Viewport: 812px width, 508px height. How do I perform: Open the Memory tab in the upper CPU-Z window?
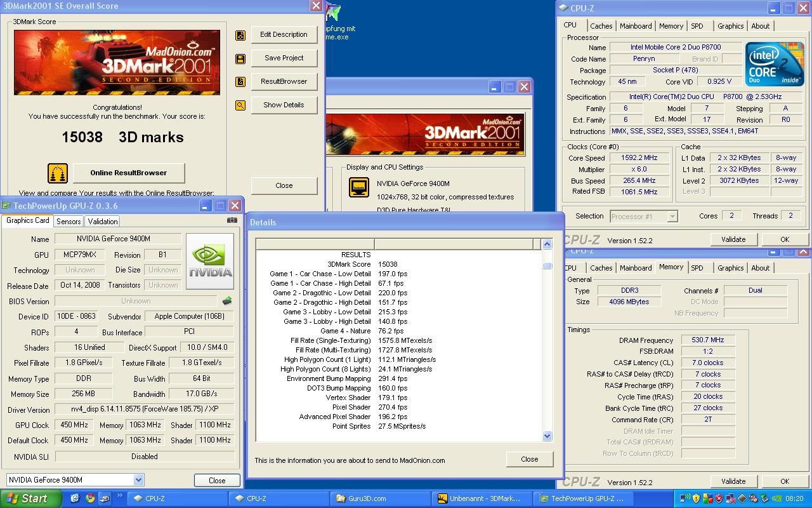pos(671,26)
